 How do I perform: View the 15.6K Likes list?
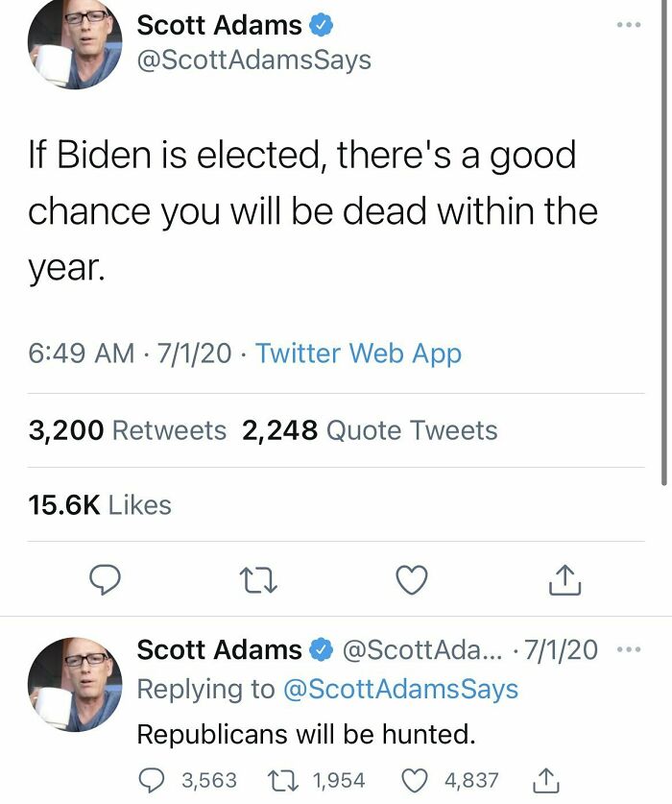pyautogui.click(x=100, y=504)
